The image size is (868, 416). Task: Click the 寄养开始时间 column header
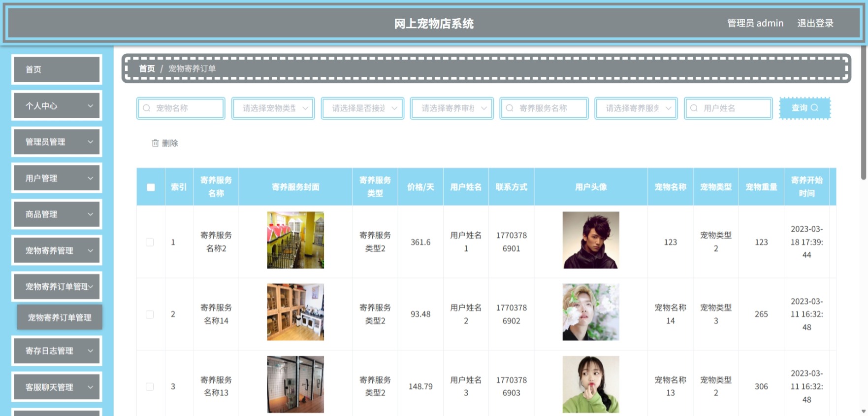tap(806, 187)
